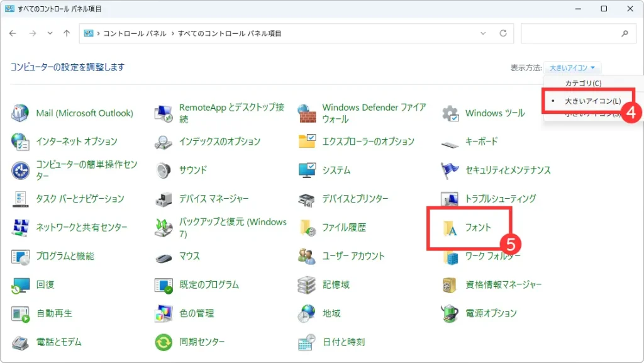Screen dimensions: 644x363
Task: Click the refresh button in the address bar
Action: 503,33
